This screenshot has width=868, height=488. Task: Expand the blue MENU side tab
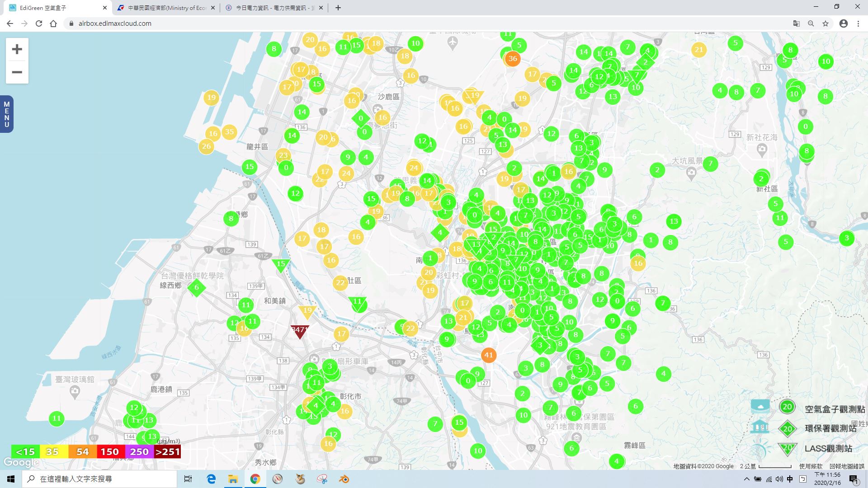[x=6, y=114]
